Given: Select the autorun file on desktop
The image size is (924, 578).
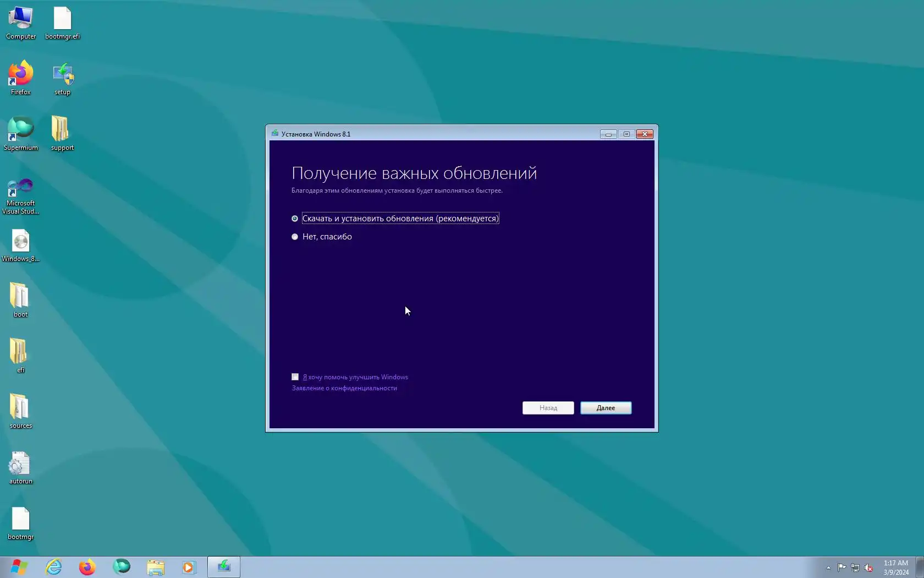Looking at the screenshot, I should coord(21,468).
